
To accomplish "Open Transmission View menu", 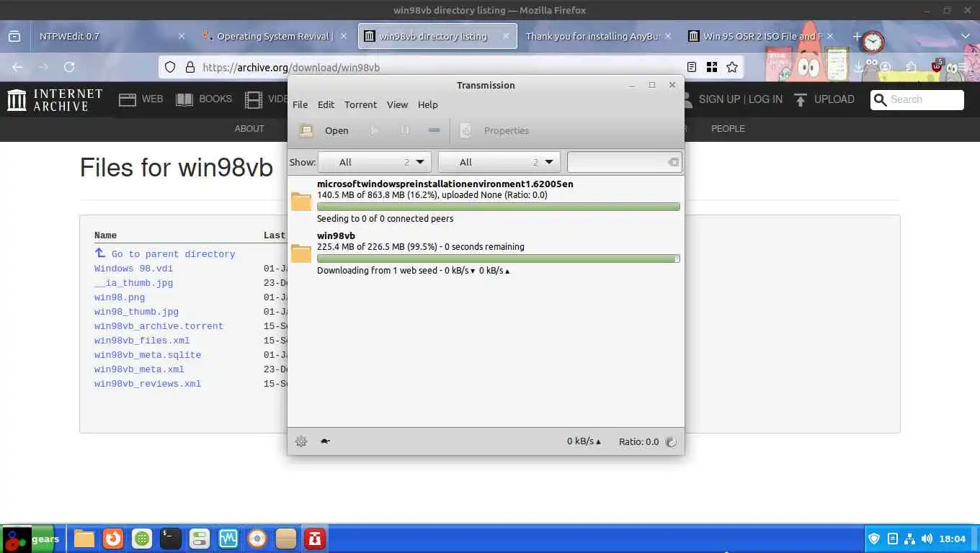I will 397,104.
